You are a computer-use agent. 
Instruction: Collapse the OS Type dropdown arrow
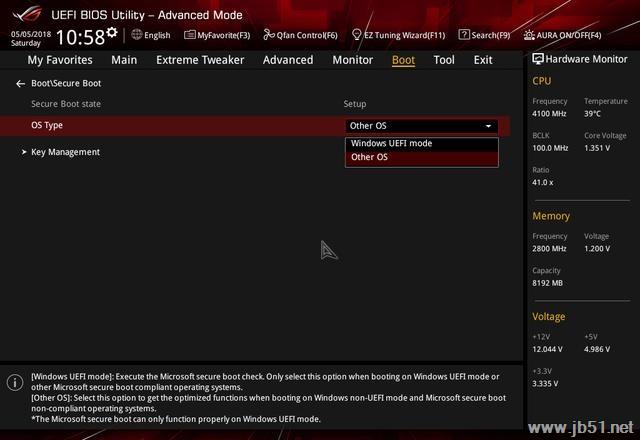(488, 126)
